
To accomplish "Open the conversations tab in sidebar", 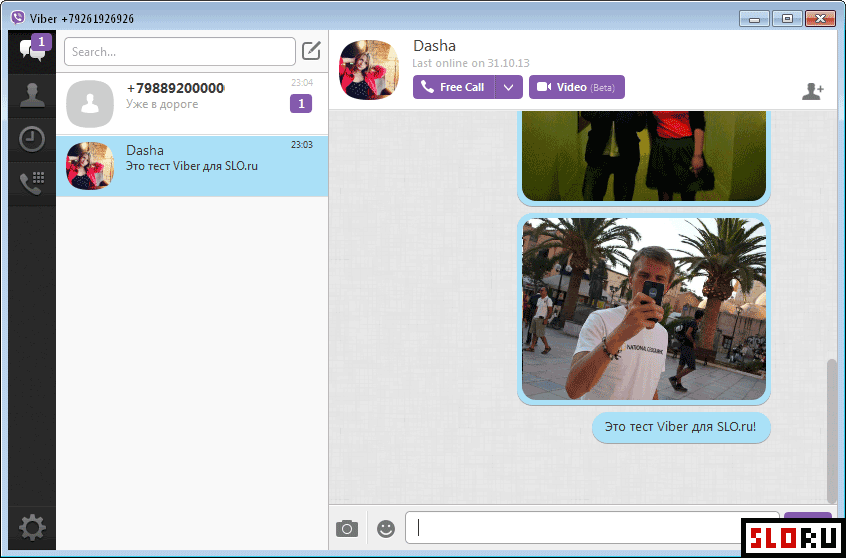I will [x=32, y=51].
